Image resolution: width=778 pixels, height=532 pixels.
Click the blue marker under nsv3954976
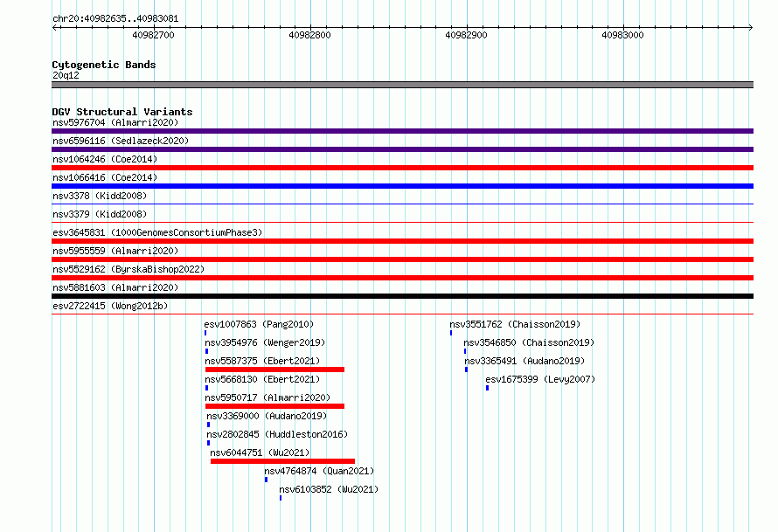point(206,351)
